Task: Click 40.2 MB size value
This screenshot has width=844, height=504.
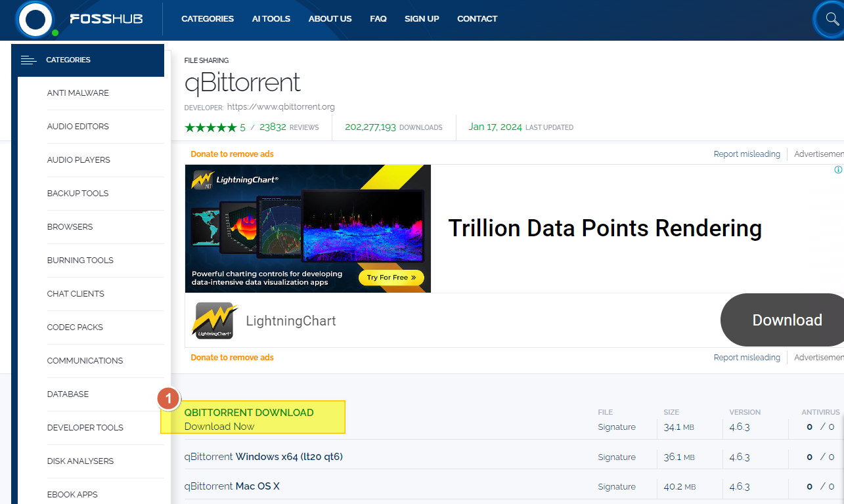Action: pos(678,487)
